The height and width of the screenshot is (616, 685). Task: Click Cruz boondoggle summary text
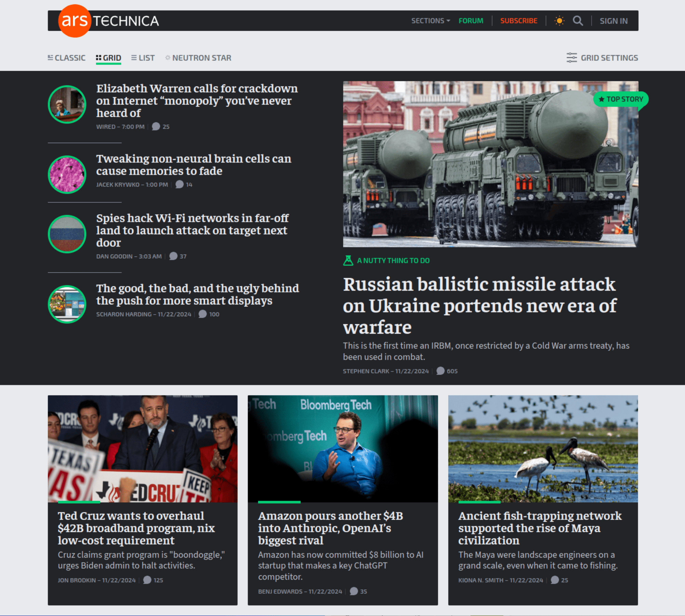click(142, 560)
